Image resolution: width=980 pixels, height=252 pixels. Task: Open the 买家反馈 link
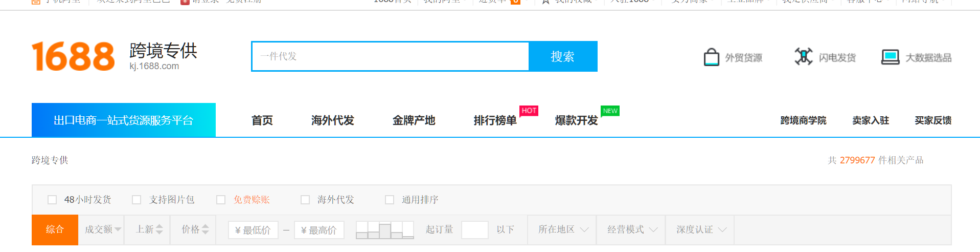[933, 120]
